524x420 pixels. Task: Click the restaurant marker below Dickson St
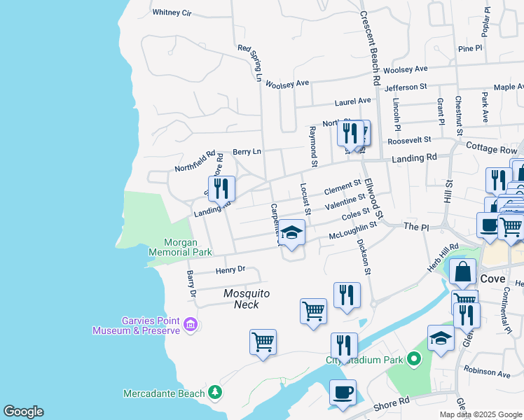347,297
